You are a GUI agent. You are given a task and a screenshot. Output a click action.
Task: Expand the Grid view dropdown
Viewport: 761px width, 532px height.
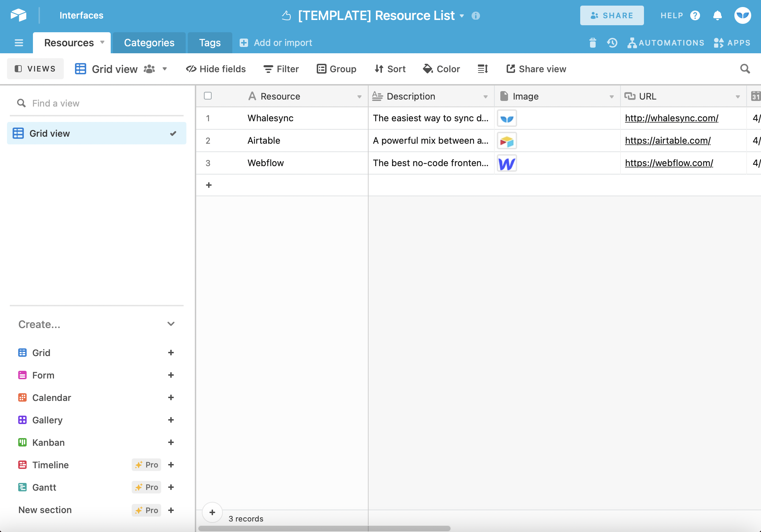(165, 69)
